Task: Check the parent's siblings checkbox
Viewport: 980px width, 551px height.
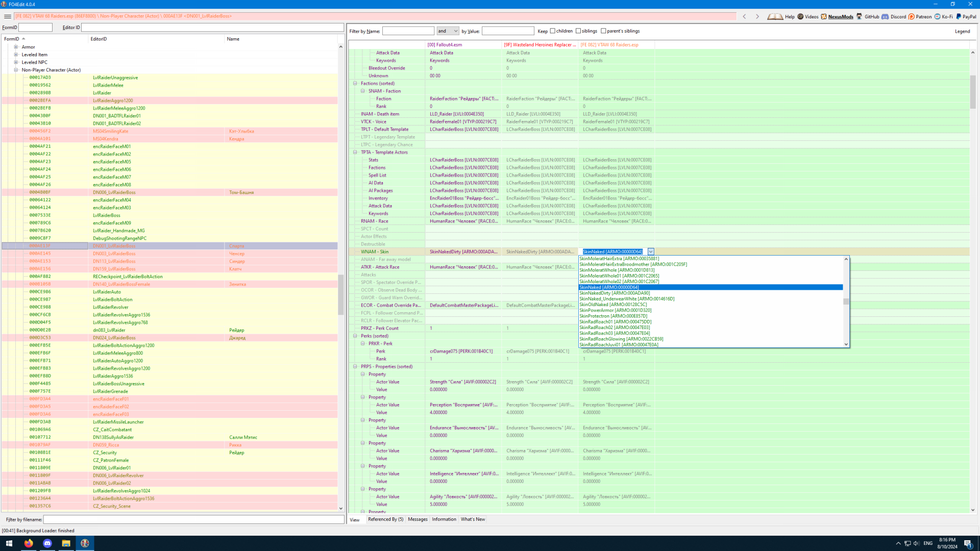Action: click(603, 31)
